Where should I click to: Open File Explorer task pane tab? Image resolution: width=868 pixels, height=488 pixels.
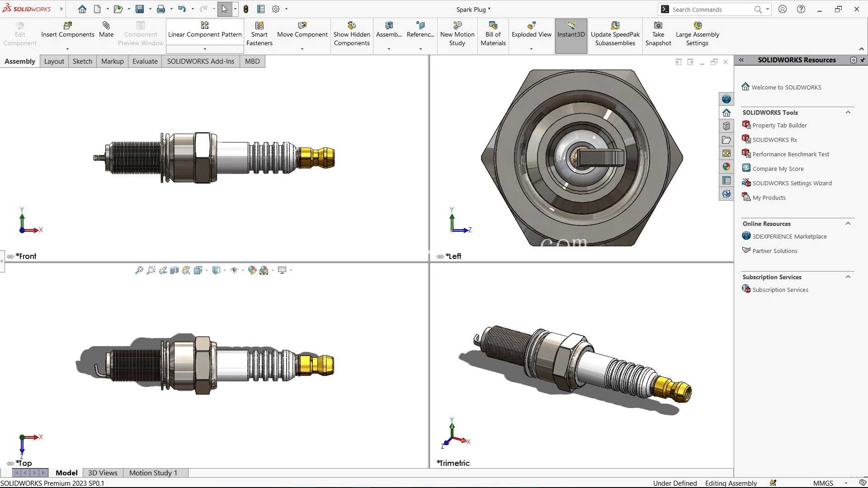[x=726, y=140]
